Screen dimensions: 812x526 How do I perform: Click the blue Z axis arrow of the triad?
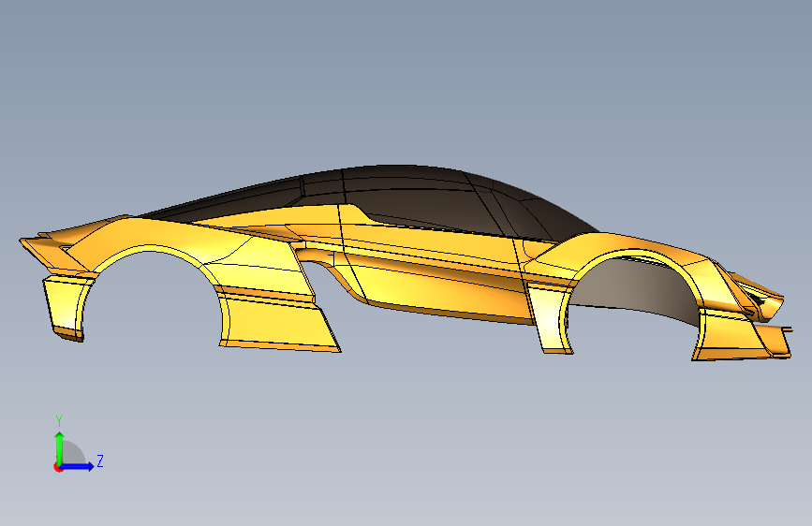[x=78, y=466]
